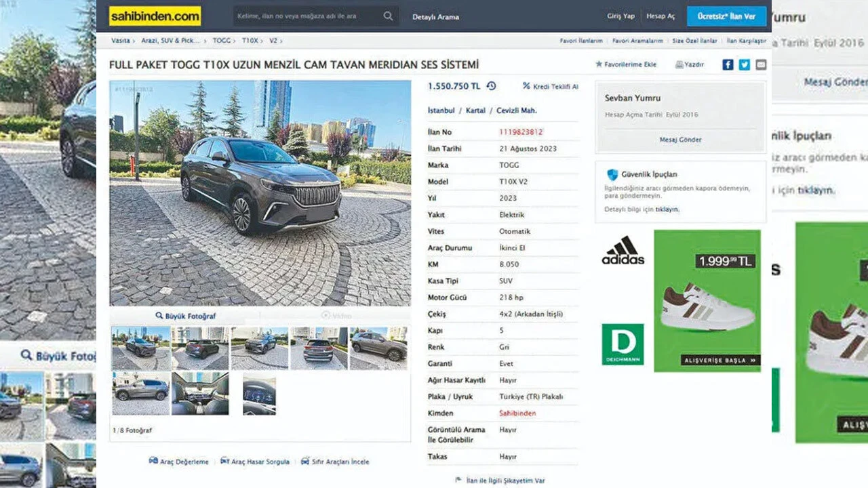Click the Yazdır printer icon

coord(679,64)
